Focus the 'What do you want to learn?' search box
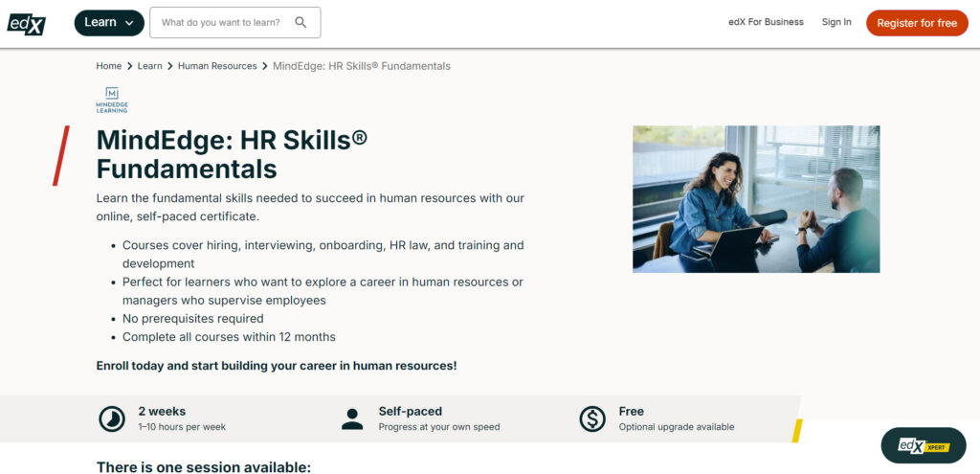 click(235, 23)
